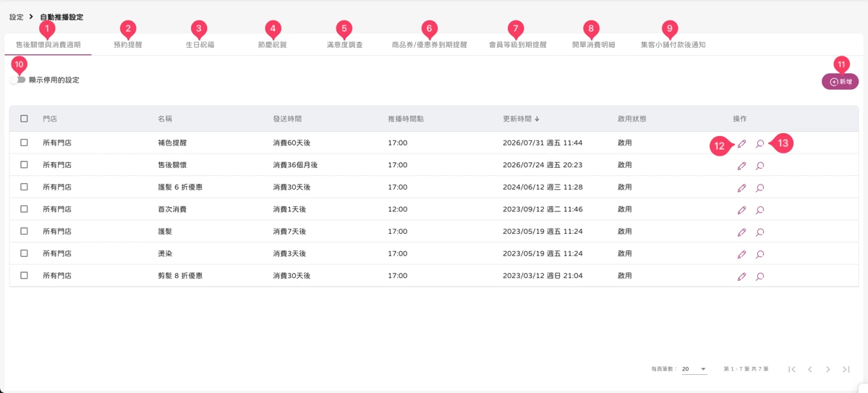
Task: Click the 新增 add button
Action: click(840, 82)
